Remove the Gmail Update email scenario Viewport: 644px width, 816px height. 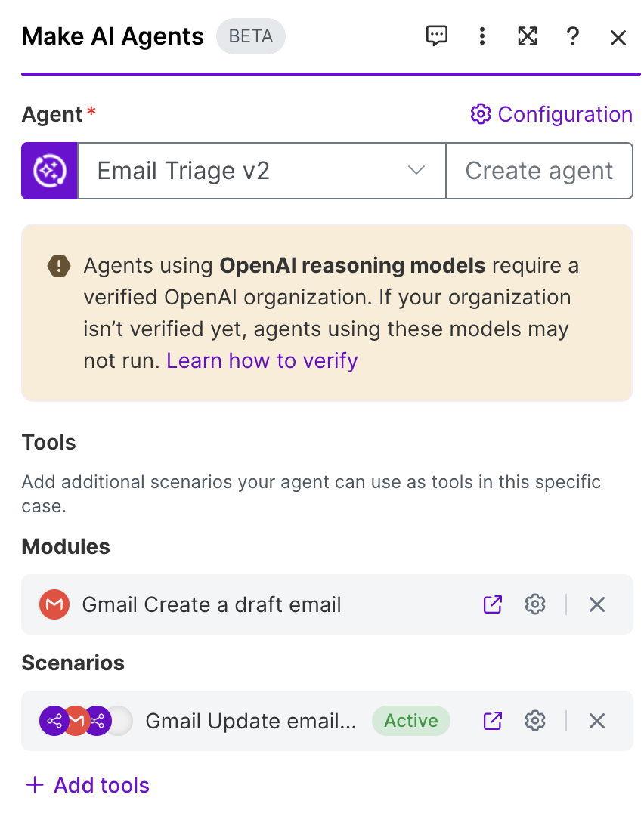(x=596, y=721)
